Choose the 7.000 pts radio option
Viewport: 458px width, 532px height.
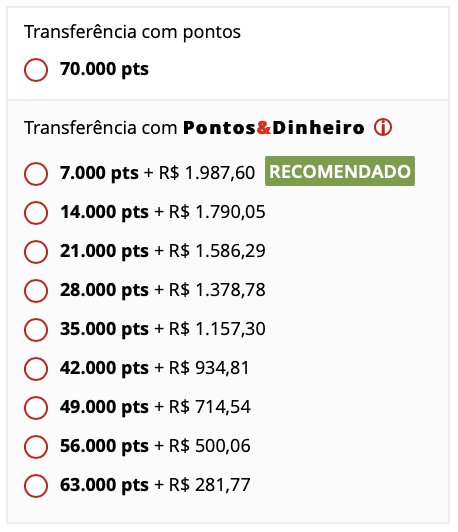tap(36, 174)
